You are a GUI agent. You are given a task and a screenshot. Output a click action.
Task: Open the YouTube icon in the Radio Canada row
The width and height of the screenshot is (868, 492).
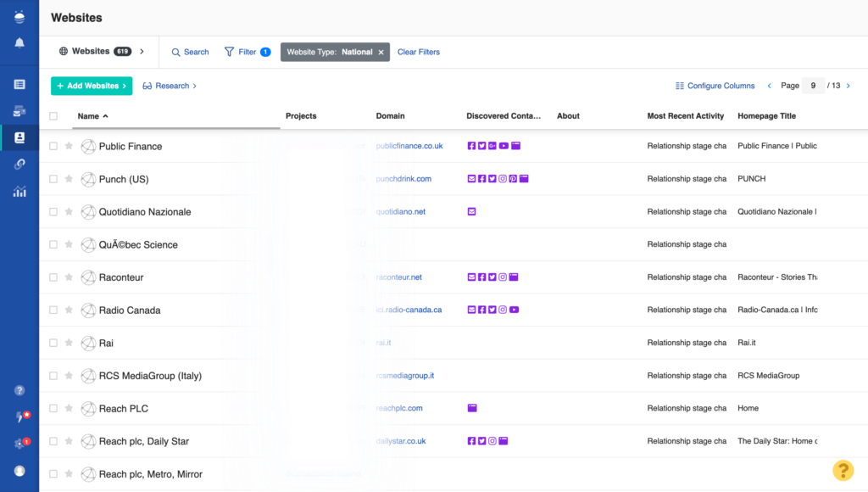point(514,310)
